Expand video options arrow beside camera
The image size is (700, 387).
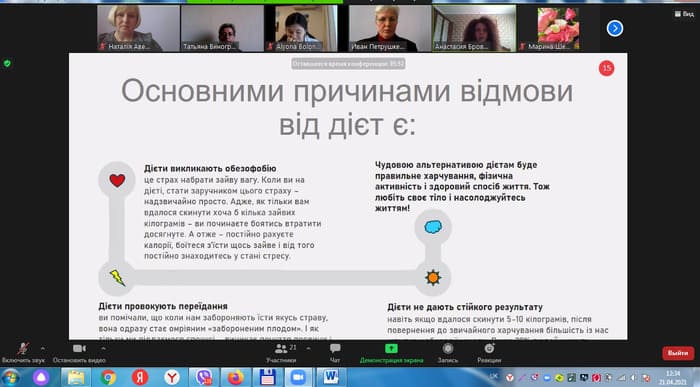coord(103,348)
